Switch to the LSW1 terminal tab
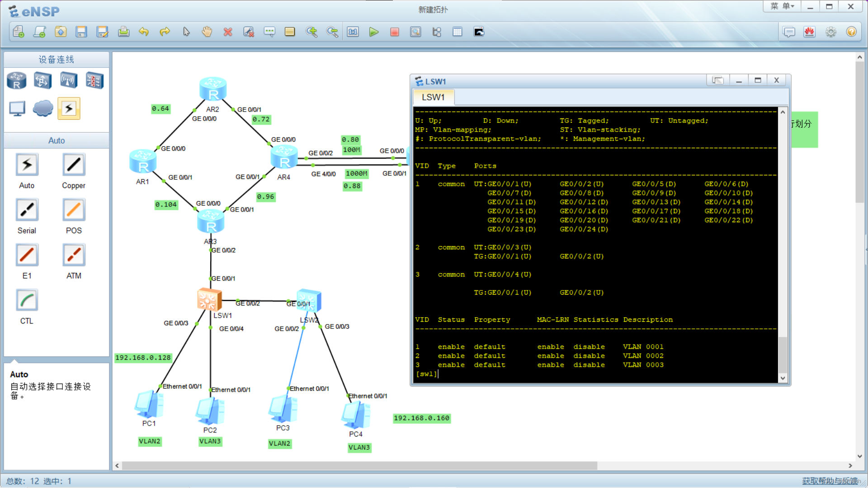 (433, 97)
